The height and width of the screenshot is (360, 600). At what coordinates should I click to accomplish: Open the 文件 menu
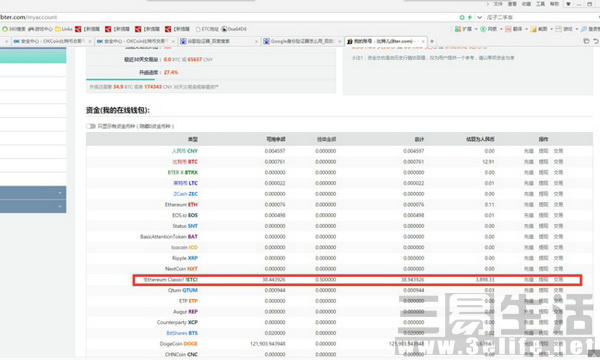[x=498, y=4]
